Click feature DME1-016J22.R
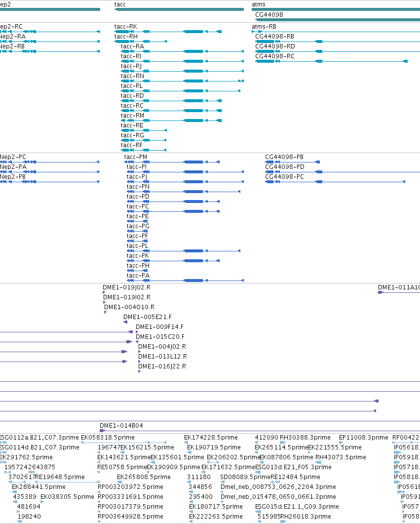 pyautogui.click(x=140, y=371)
